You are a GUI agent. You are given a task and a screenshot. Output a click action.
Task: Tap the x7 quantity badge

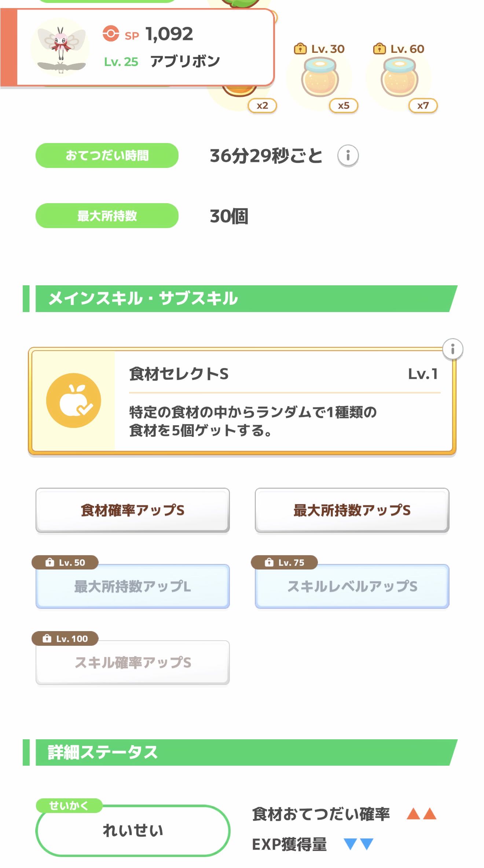pyautogui.click(x=423, y=106)
